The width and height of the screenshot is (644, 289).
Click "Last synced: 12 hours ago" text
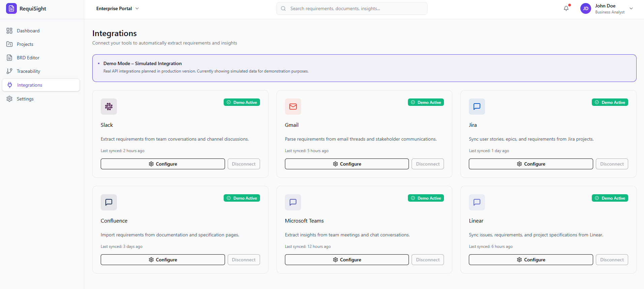coord(308,247)
